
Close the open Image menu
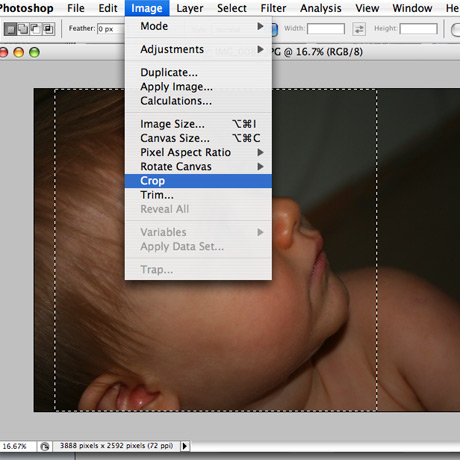147,8
